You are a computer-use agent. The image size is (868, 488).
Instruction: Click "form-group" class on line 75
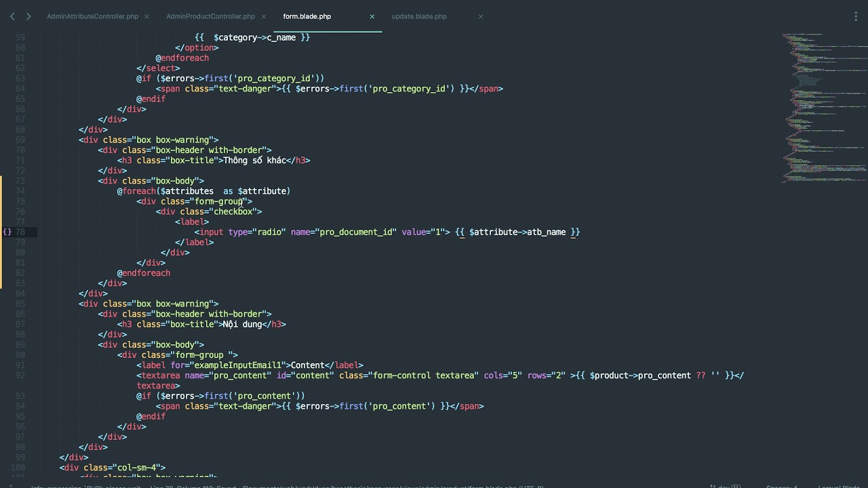coord(218,201)
